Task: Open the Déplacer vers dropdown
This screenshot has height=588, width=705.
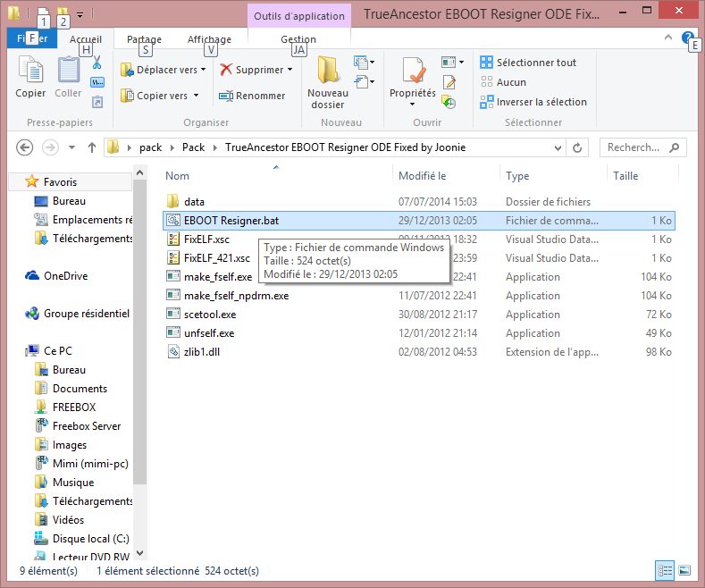Action: pyautogui.click(x=166, y=70)
